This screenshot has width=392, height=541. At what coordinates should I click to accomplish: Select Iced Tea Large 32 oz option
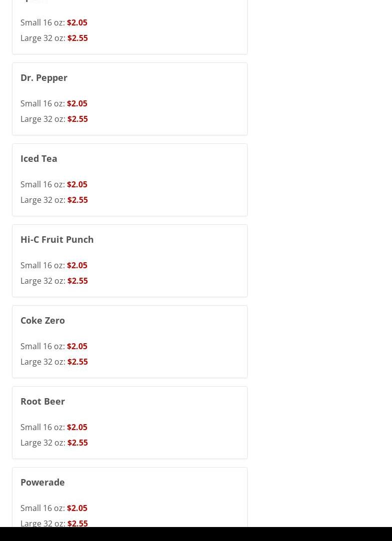[54, 200]
